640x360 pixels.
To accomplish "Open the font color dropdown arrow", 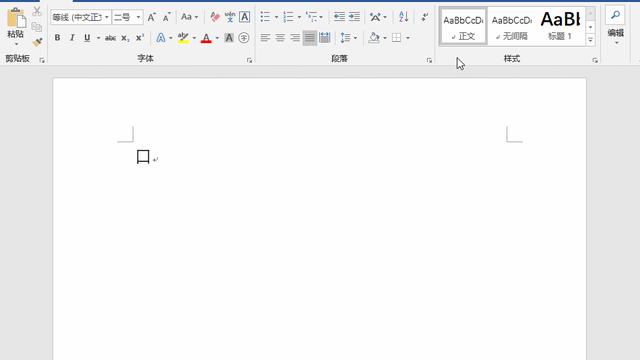I will click(217, 38).
